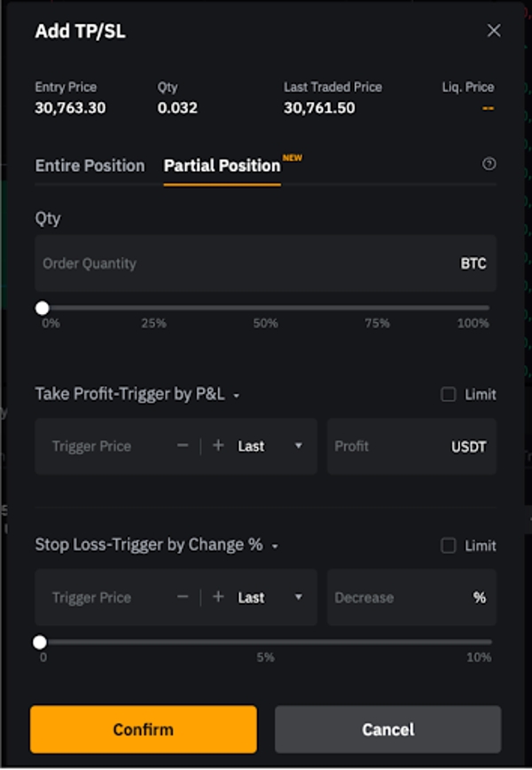Screen dimensions: 532x770
Task: Enable the Limit checkbox for Take Profit
Action: tap(448, 394)
